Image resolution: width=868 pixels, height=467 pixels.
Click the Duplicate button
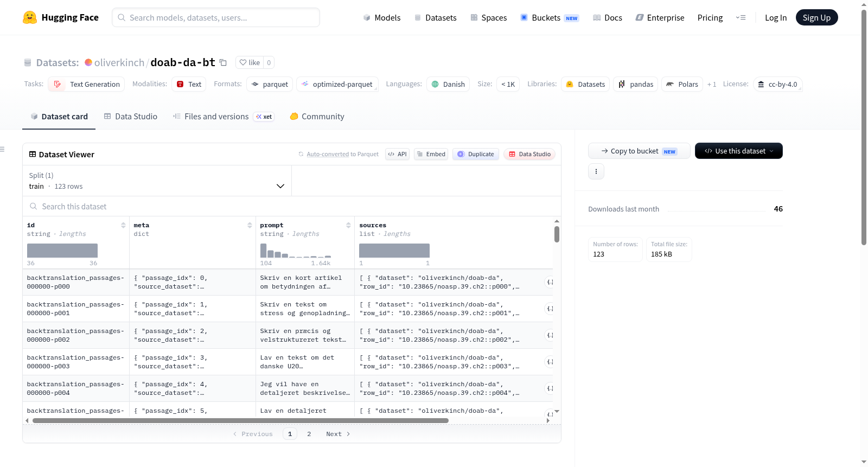pyautogui.click(x=475, y=154)
